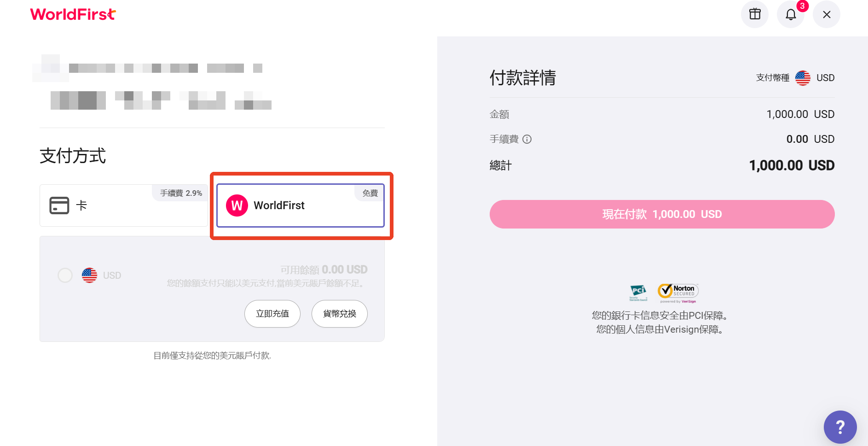Click the PCI security badge
868x446 pixels.
[x=638, y=293]
